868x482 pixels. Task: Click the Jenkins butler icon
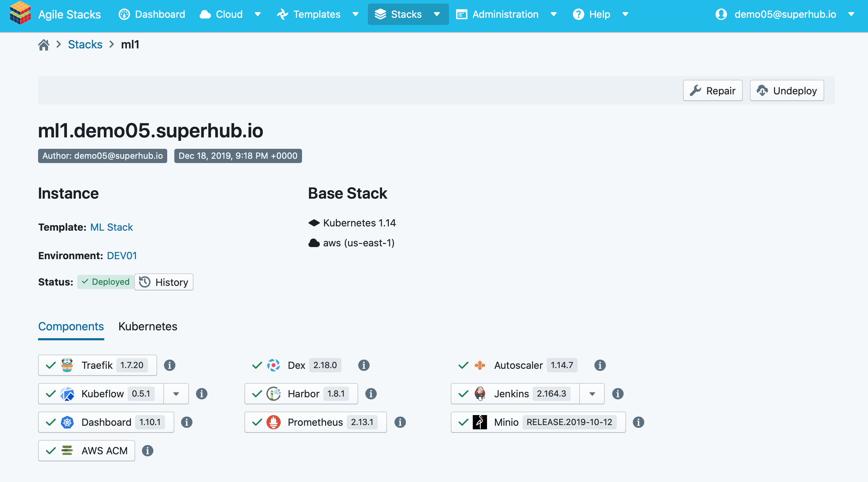[480, 394]
